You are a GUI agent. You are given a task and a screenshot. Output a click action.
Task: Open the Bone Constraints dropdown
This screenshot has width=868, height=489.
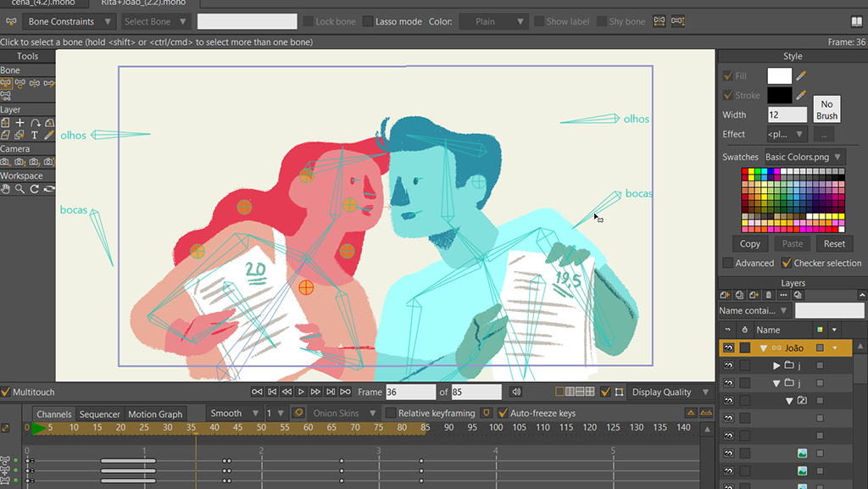click(x=70, y=21)
